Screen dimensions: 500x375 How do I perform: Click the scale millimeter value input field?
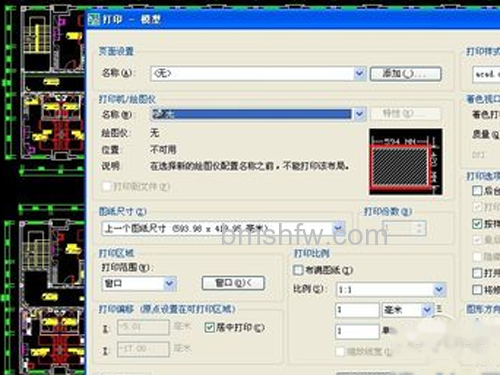coord(357,310)
